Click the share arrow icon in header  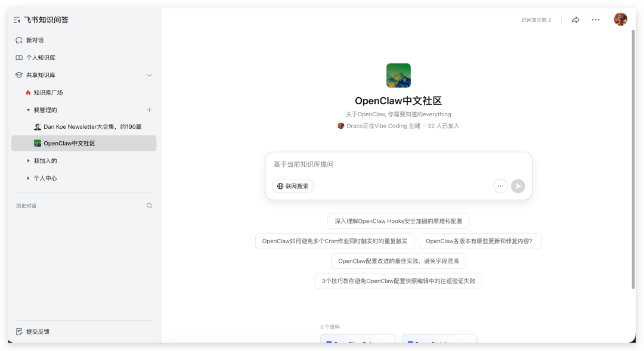tap(575, 20)
